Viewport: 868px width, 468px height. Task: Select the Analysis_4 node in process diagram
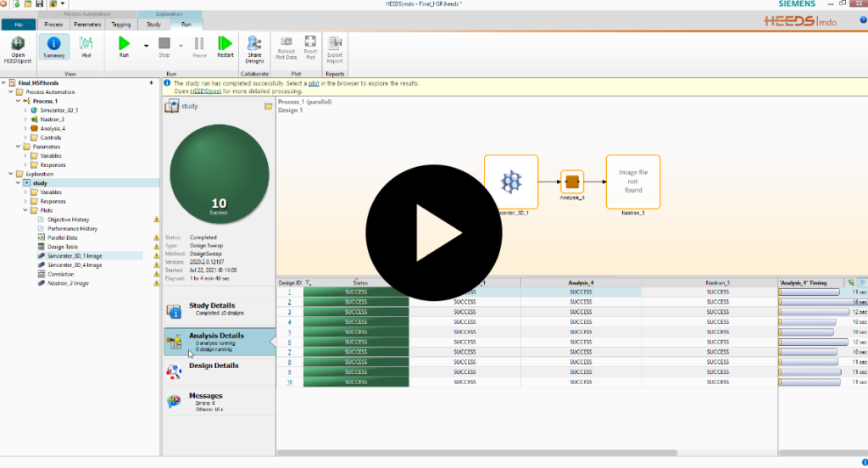tap(571, 182)
